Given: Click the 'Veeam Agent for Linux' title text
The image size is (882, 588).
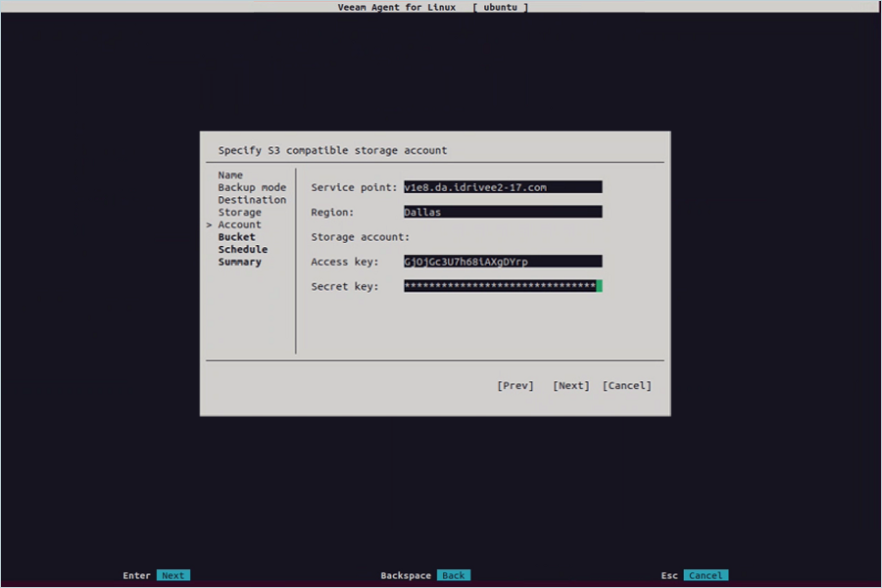Looking at the screenshot, I should (x=397, y=7).
